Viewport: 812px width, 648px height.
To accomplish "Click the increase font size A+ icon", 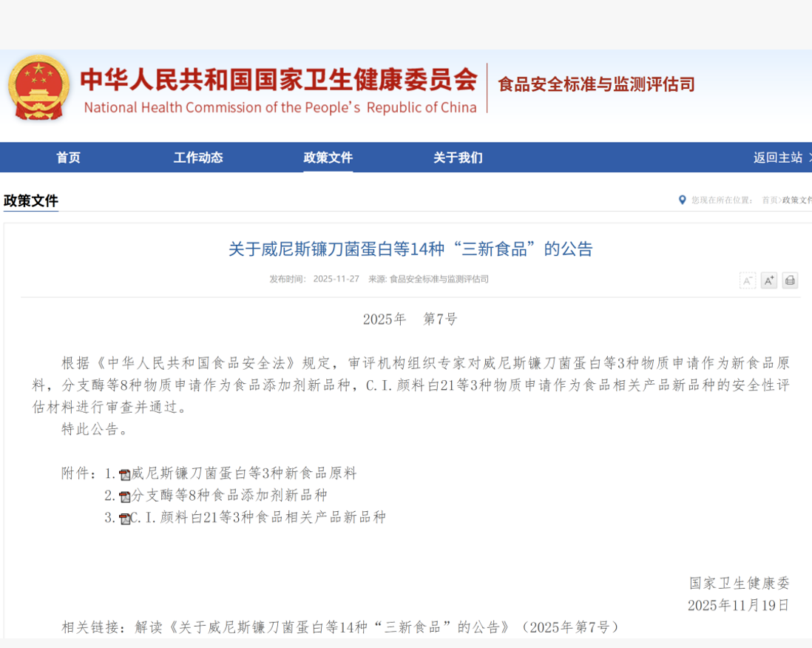I will 769,280.
